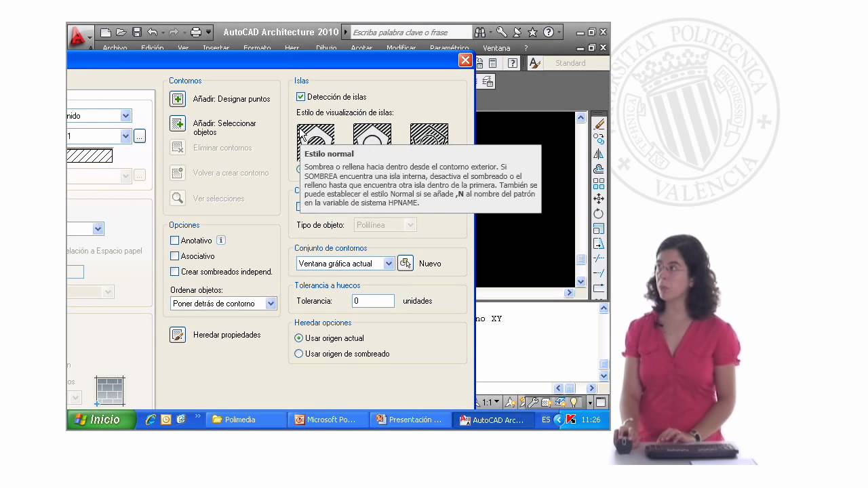The width and height of the screenshot is (868, 488).
Task: Click the Favorites star icon in title bar
Action: (x=532, y=32)
